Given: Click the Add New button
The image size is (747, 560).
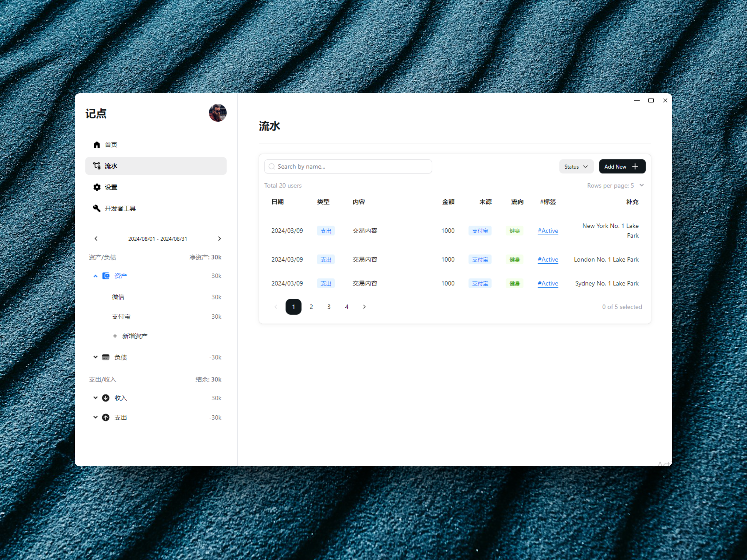Looking at the screenshot, I should click(622, 166).
